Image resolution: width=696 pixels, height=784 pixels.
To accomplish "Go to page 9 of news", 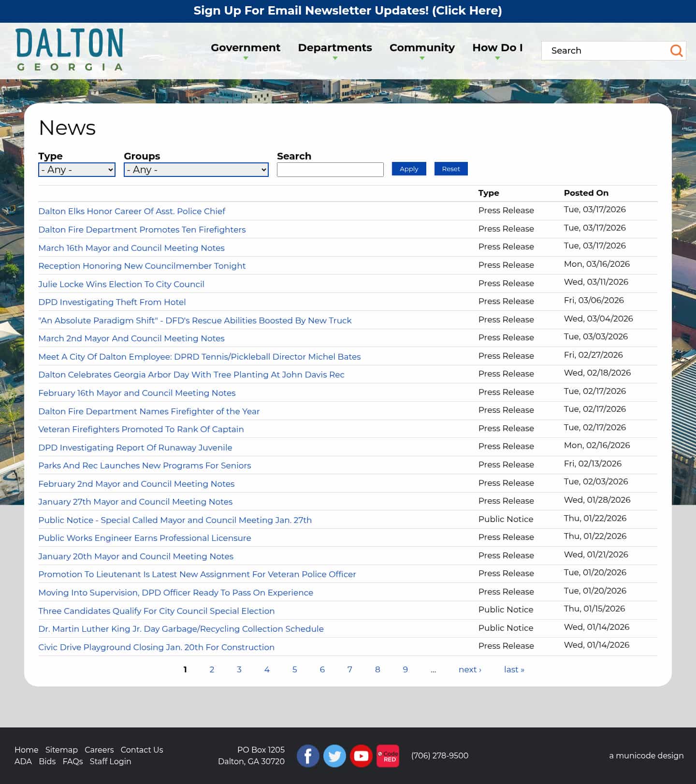I will point(405,669).
